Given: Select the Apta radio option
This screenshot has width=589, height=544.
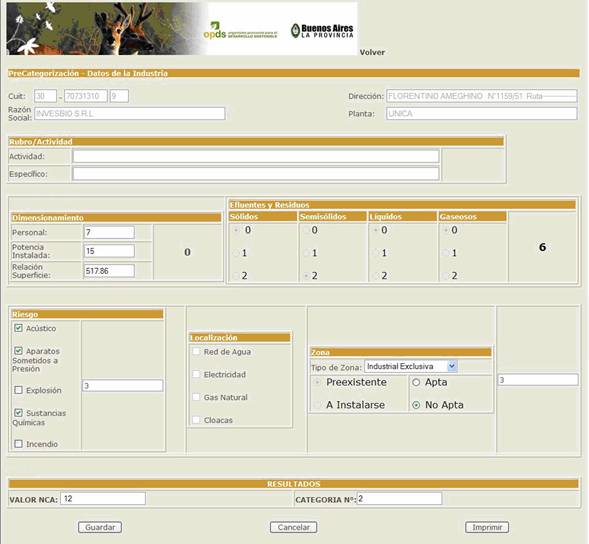Looking at the screenshot, I should click(x=416, y=382).
